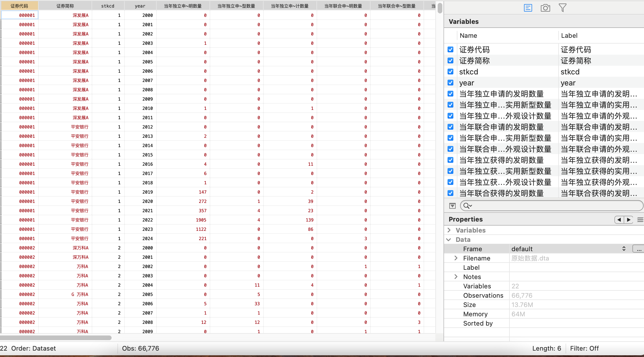The height and width of the screenshot is (357, 644).
Task: Uncheck the stkcd variable checkbox
Action: click(x=450, y=72)
